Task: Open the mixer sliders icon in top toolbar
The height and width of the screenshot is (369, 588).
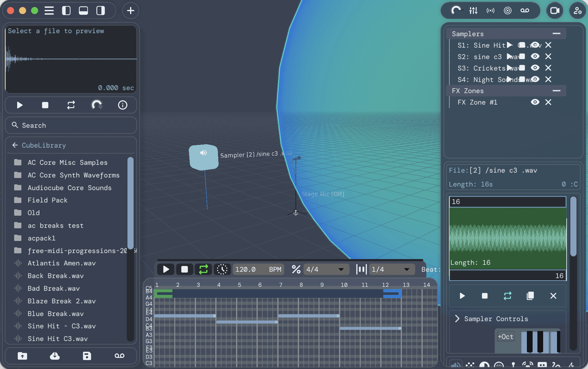Action: point(473,11)
